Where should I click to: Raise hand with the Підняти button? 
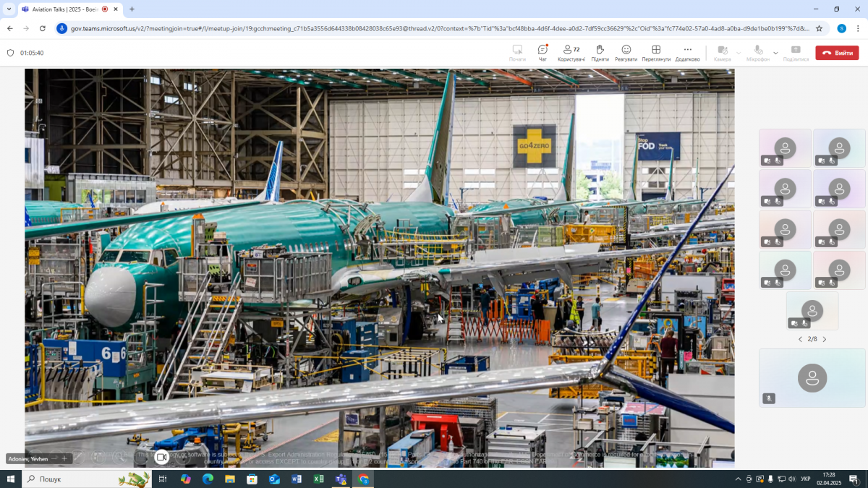coord(600,52)
